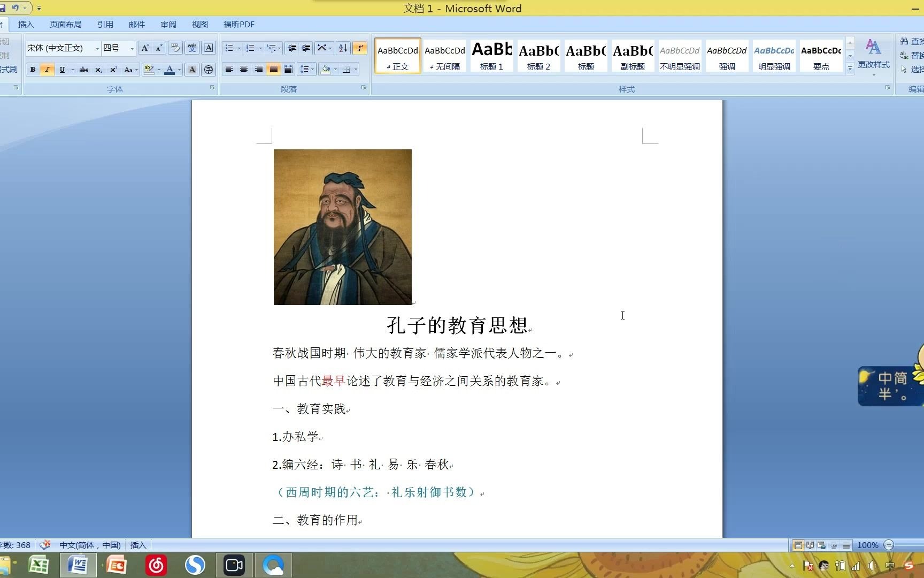Switch to Outline view
The height and width of the screenshot is (578, 924).
click(x=834, y=545)
